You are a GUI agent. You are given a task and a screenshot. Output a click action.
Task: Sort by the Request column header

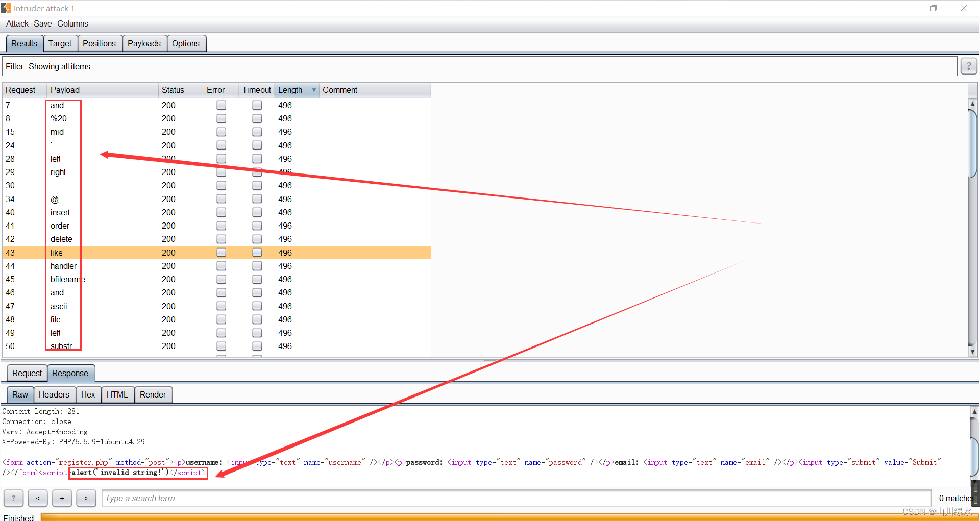click(x=24, y=90)
